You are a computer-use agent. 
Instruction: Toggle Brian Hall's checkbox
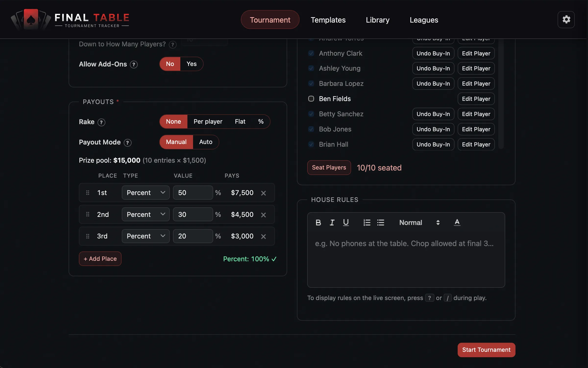[x=311, y=144]
